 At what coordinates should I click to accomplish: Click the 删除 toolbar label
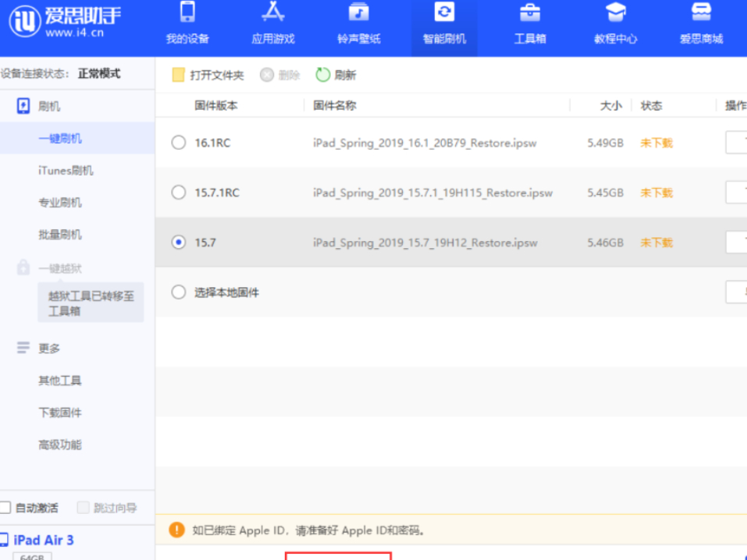click(289, 75)
